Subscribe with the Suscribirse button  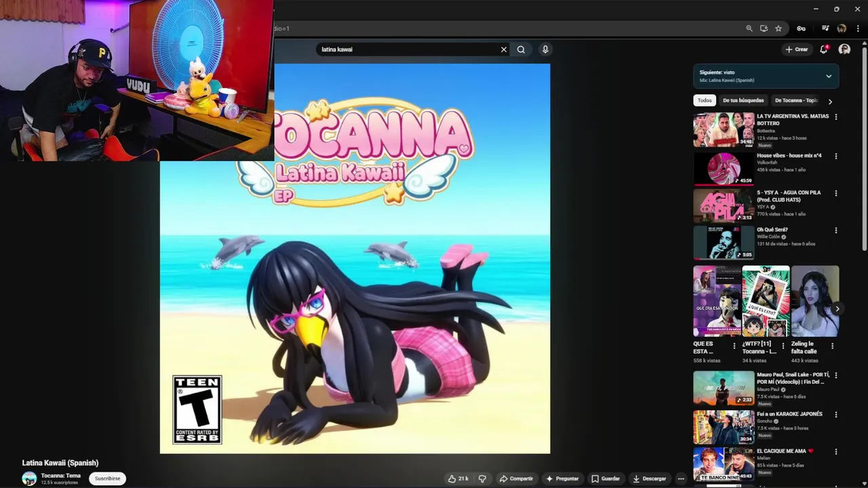tap(107, 479)
